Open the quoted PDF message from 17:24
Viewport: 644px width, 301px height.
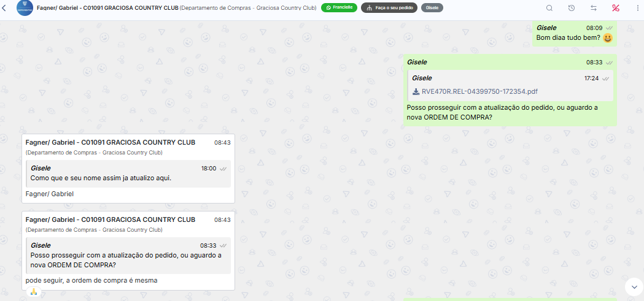(x=510, y=85)
